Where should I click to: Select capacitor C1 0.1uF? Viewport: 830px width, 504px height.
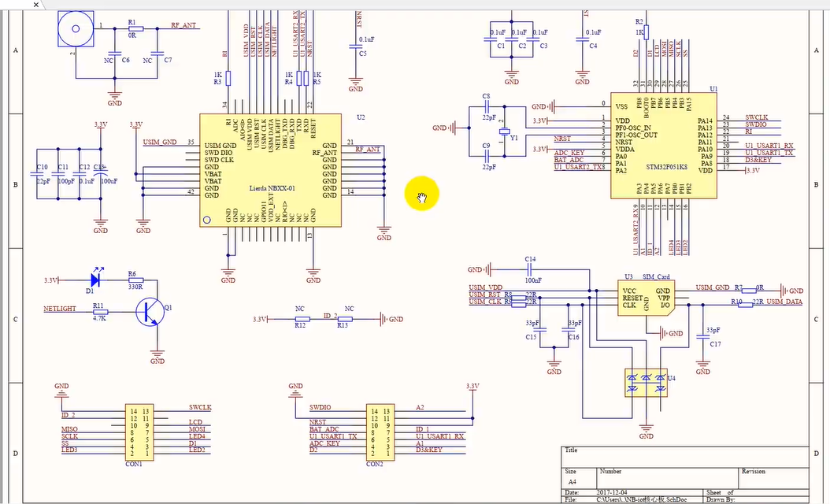pos(491,39)
